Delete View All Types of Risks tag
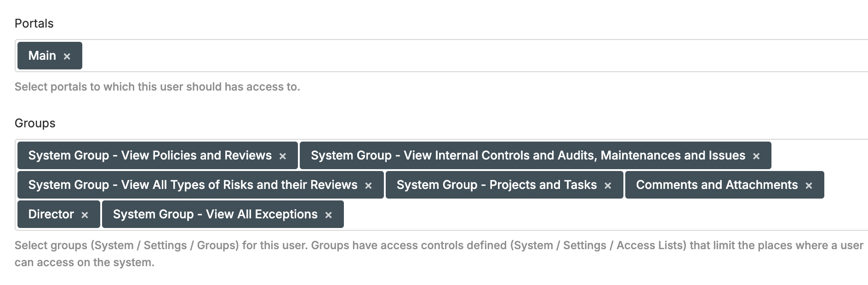The width and height of the screenshot is (868, 285). [368, 186]
